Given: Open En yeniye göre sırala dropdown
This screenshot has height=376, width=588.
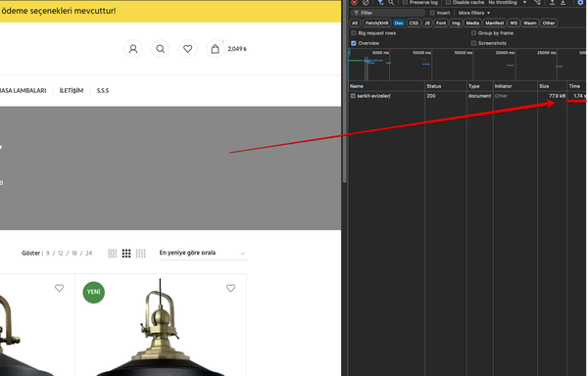Looking at the screenshot, I should [x=203, y=254].
